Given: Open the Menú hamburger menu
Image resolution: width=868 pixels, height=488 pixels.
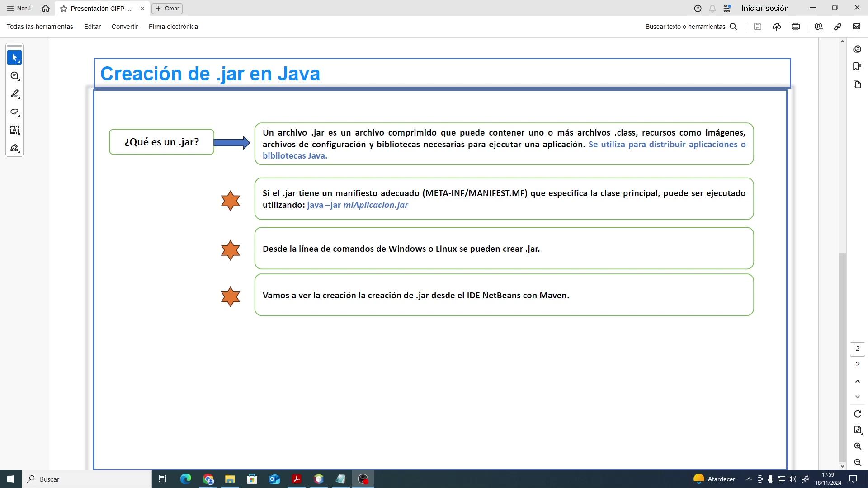Looking at the screenshot, I should tap(19, 9).
